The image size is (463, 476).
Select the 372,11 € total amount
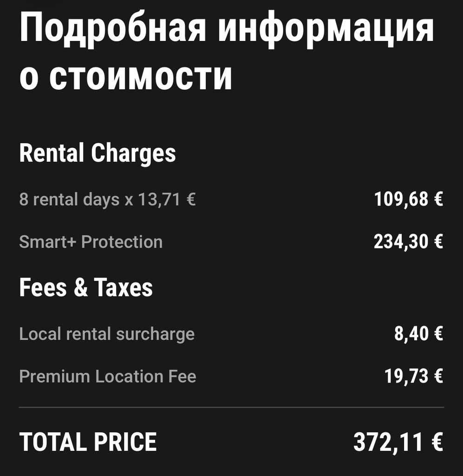click(398, 442)
